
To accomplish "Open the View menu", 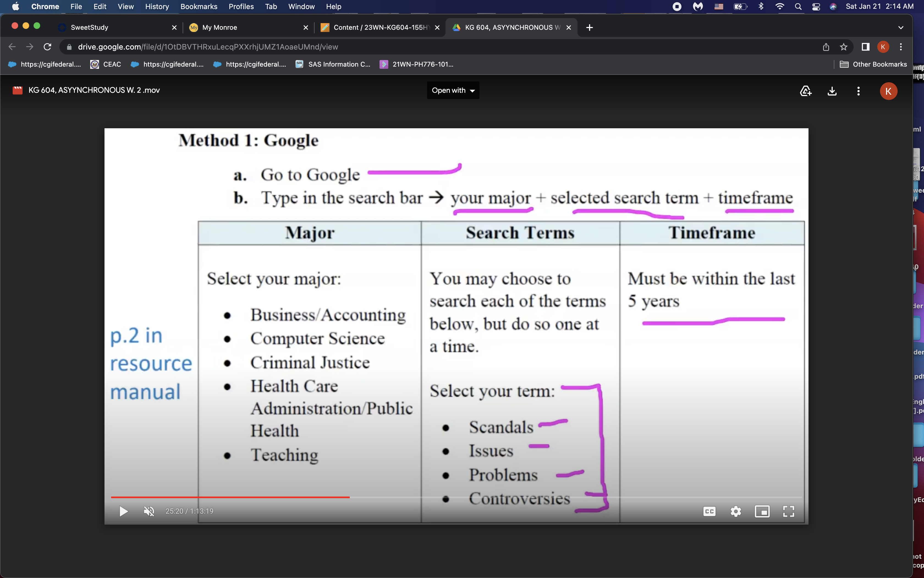I will coord(126,7).
